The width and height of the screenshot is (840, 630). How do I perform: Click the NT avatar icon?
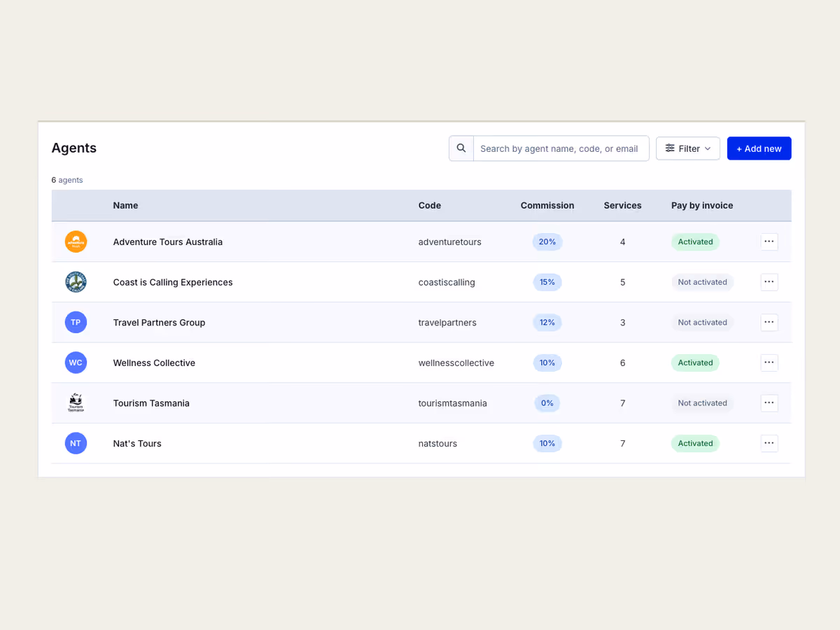coord(76,443)
